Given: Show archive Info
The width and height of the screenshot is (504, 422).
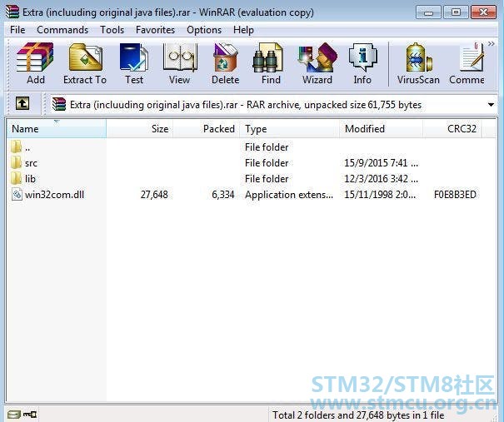Looking at the screenshot, I should point(362,57).
